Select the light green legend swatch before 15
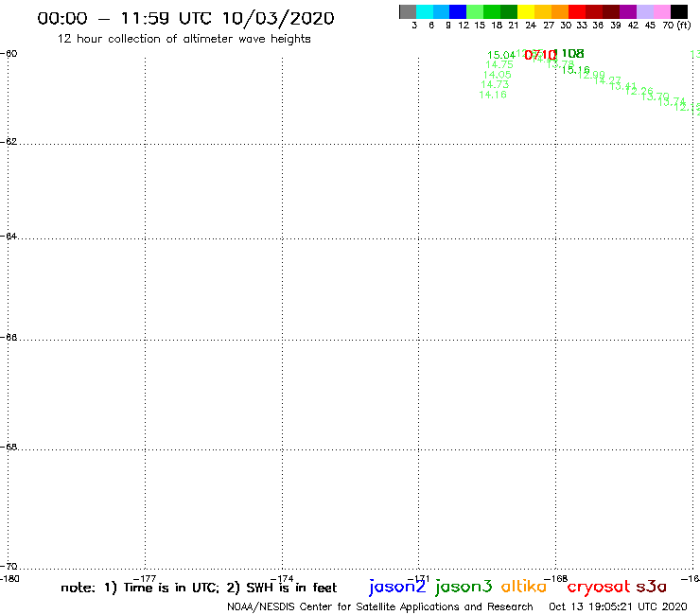Image resolution: width=700 pixels, height=615 pixels. click(475, 11)
